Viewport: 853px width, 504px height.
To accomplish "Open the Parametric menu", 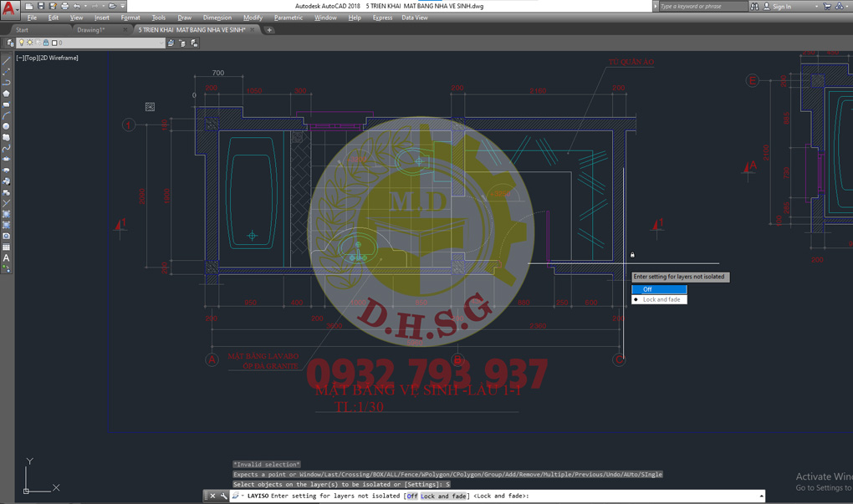I will coord(289,18).
